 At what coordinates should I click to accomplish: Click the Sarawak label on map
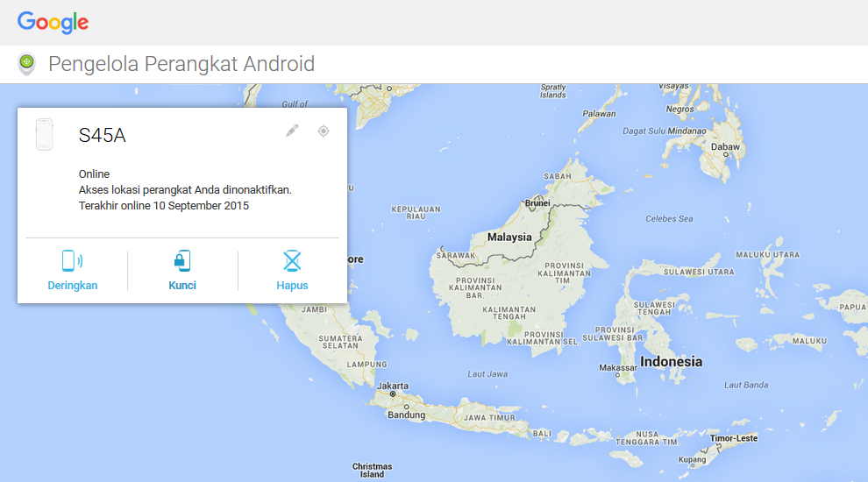point(456,255)
